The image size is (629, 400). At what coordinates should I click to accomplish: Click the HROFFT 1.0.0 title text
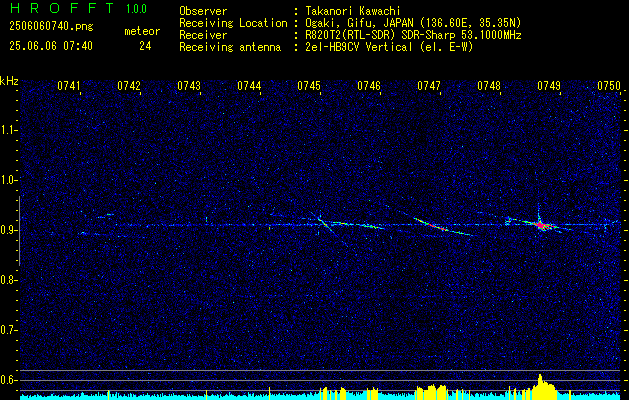pyautogui.click(x=78, y=8)
